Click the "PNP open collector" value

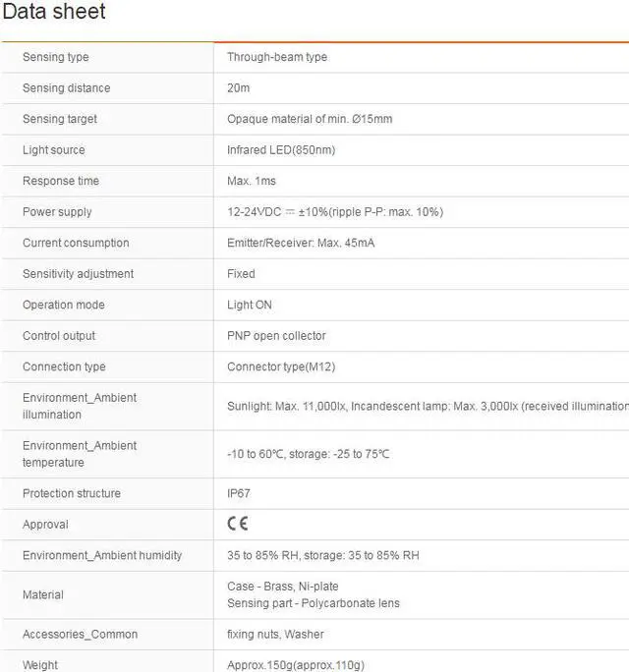[x=276, y=336]
